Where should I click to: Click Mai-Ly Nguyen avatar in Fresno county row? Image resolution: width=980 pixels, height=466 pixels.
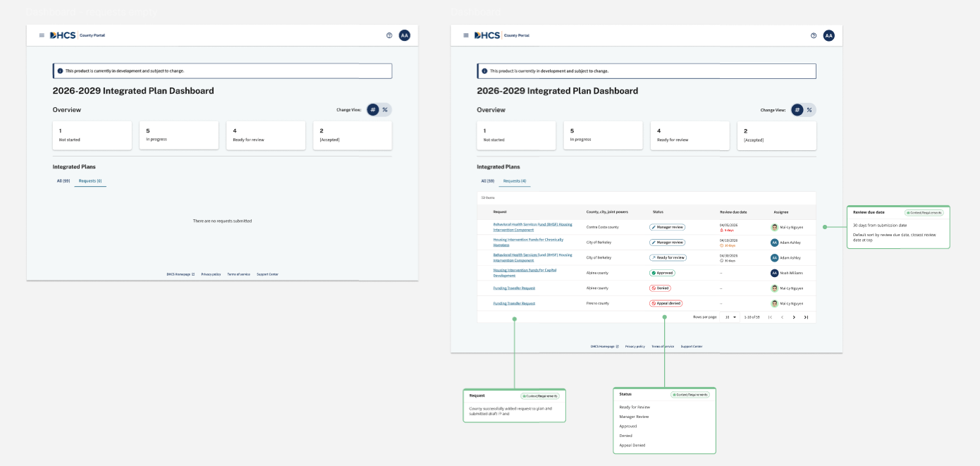click(x=774, y=303)
